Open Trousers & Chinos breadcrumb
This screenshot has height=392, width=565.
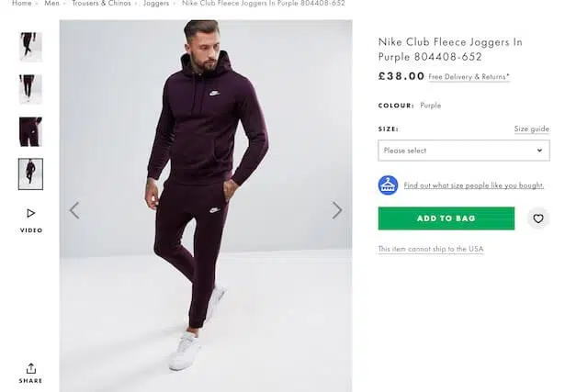pyautogui.click(x=103, y=4)
